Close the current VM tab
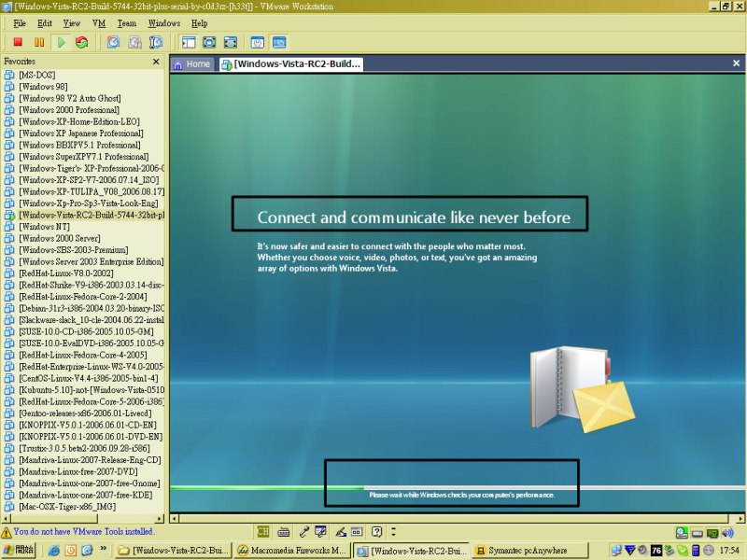The image size is (747, 560). coord(736,63)
